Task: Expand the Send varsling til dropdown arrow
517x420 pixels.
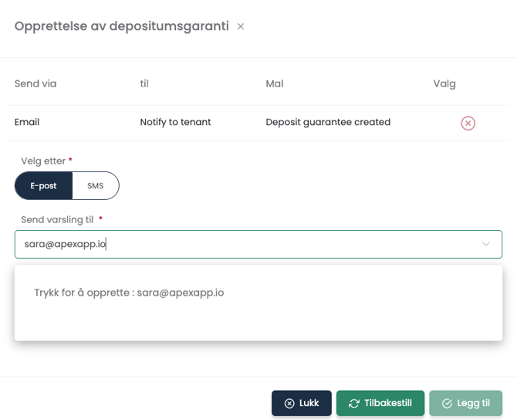Action: (x=486, y=244)
